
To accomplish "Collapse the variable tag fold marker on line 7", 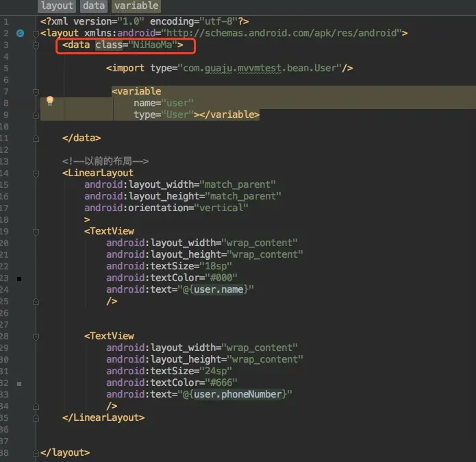I will coord(36,91).
